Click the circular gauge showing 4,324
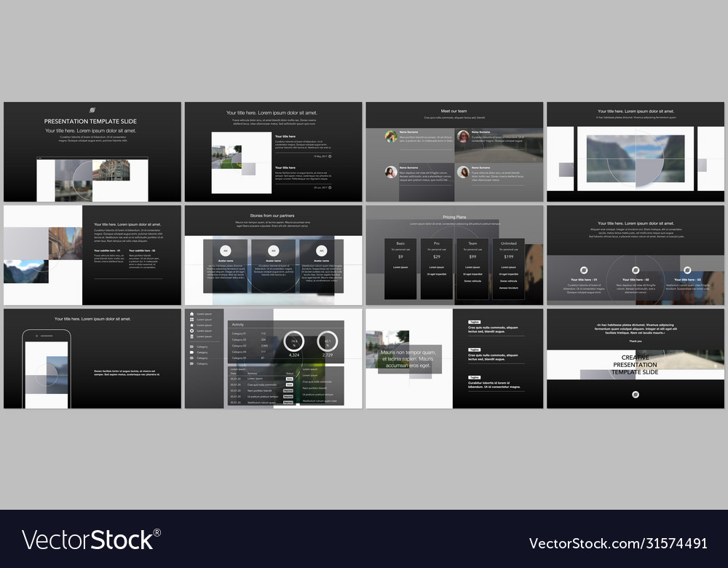728x568 pixels. tap(293, 341)
